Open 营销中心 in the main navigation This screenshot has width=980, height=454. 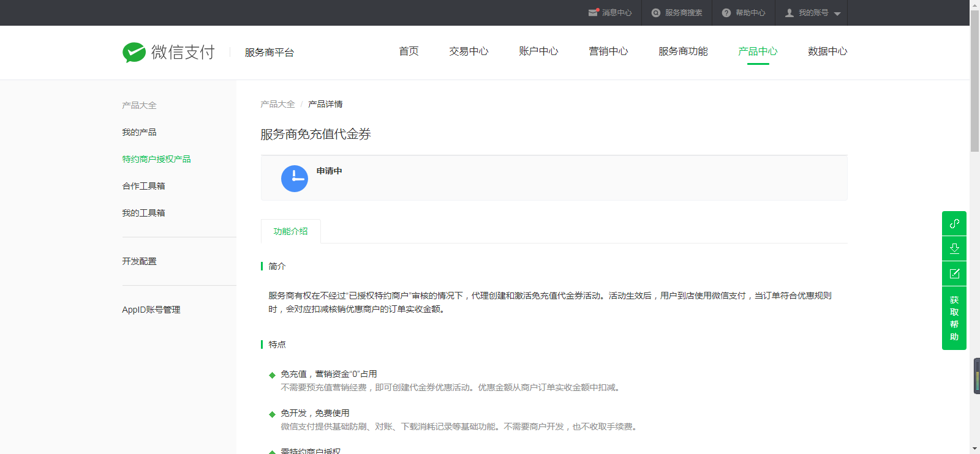(x=608, y=51)
